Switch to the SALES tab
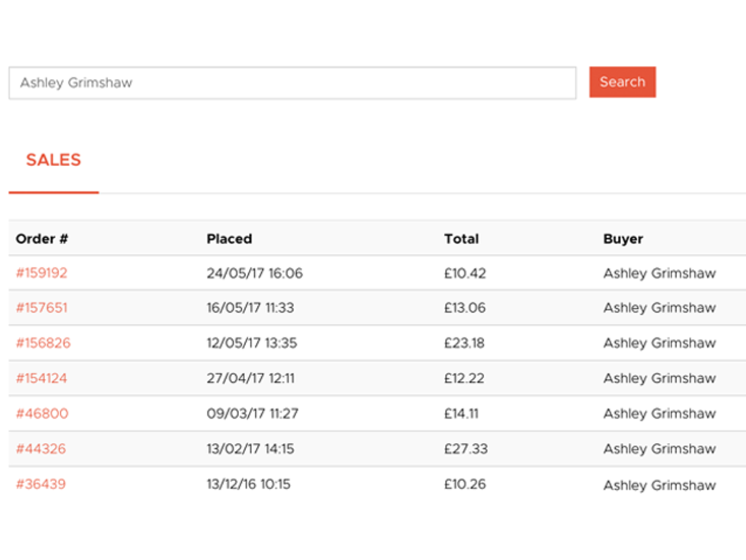Screen dimensions: 746x560 (53, 161)
